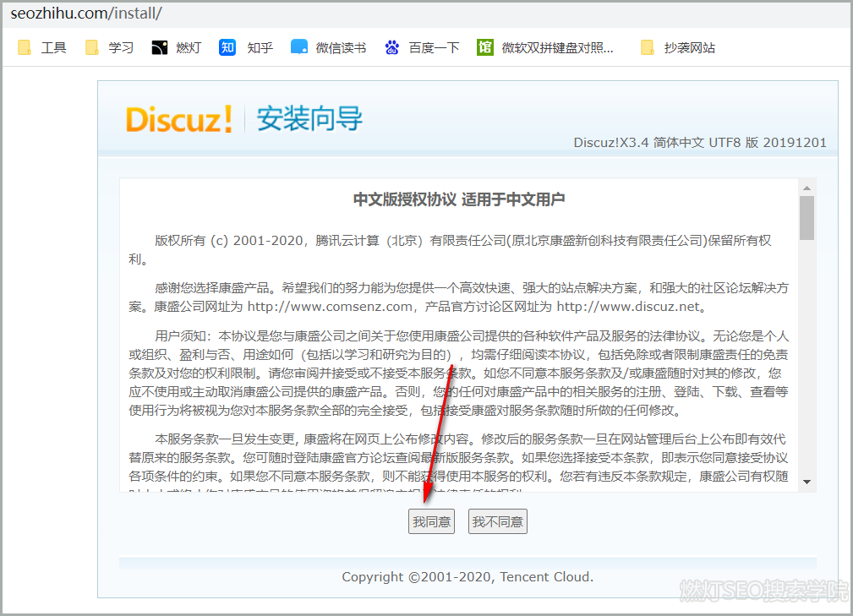This screenshot has height=616, width=853.
Task: Open the 燃灯 bookmark
Action: [x=177, y=48]
